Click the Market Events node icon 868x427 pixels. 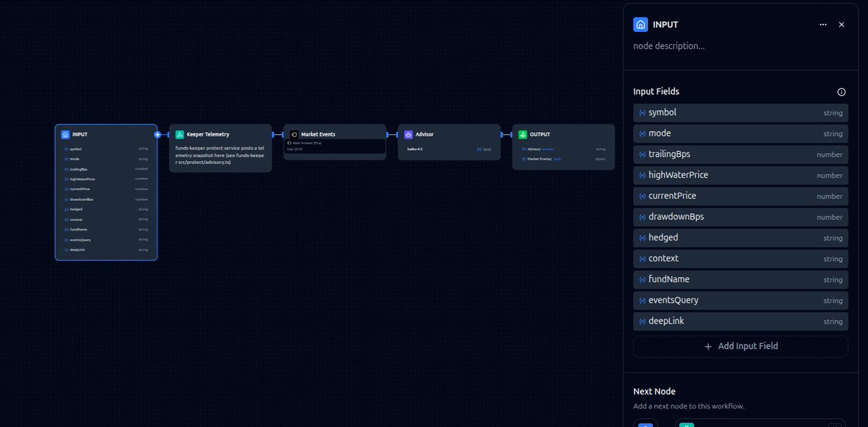tap(294, 134)
